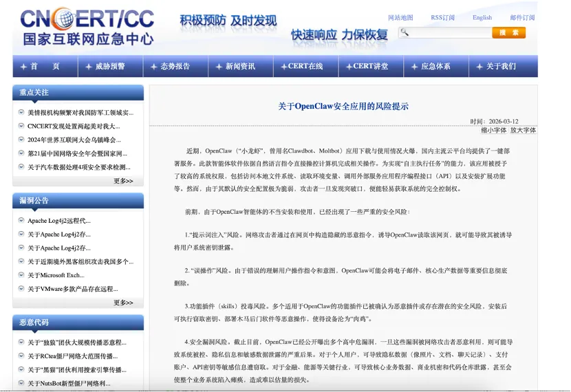The image size is (571, 392).
Task: Open the CERT讲堂 menu item
Action: point(371,66)
